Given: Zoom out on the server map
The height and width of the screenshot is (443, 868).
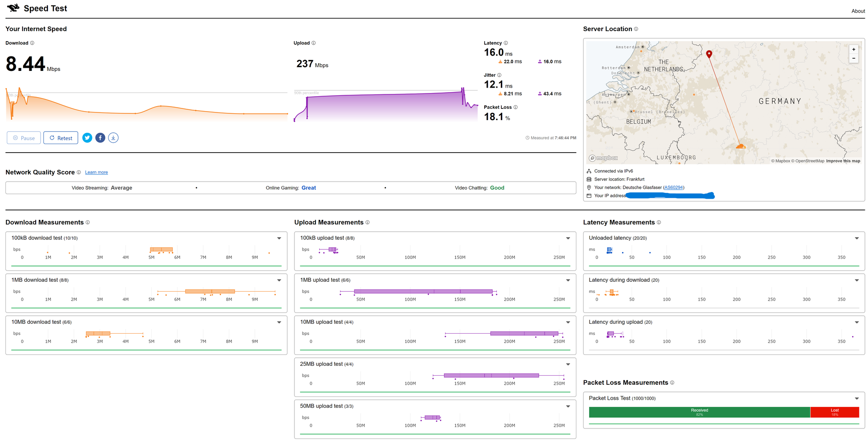Looking at the screenshot, I should (854, 58).
